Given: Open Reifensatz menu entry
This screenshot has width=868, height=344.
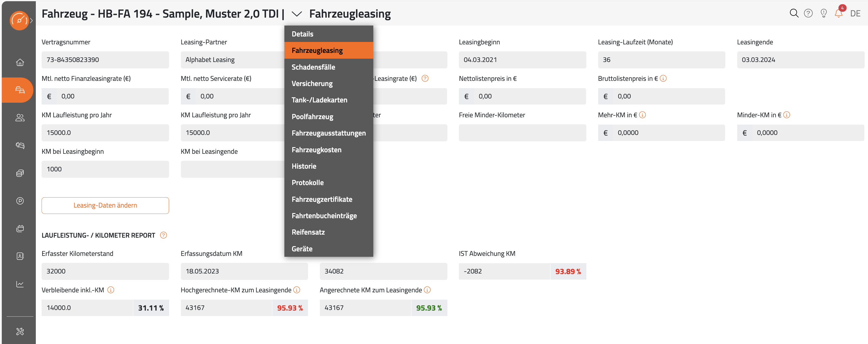Looking at the screenshot, I should click(328, 232).
